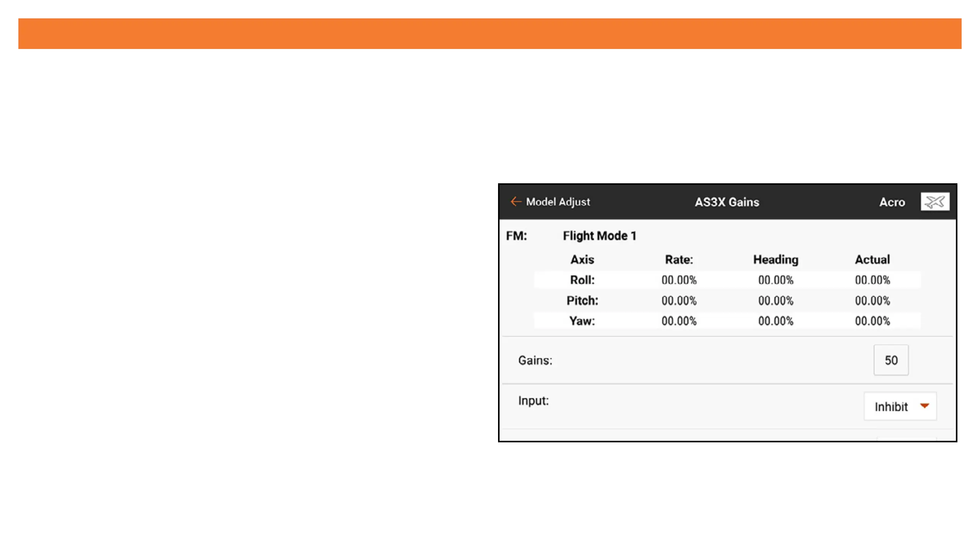Click the Actual column header
This screenshot has width=980, height=551.
[x=872, y=259]
